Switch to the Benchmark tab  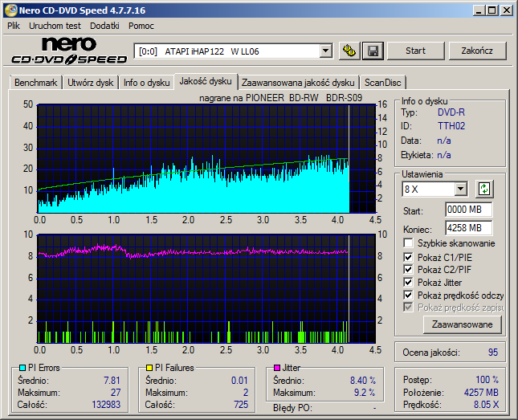pos(35,83)
